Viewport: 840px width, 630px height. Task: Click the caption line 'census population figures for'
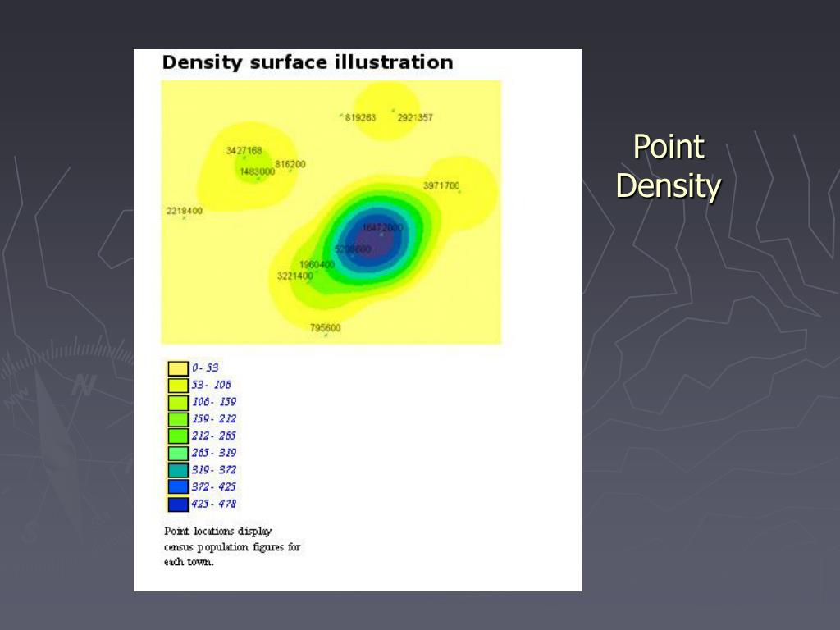point(232,547)
